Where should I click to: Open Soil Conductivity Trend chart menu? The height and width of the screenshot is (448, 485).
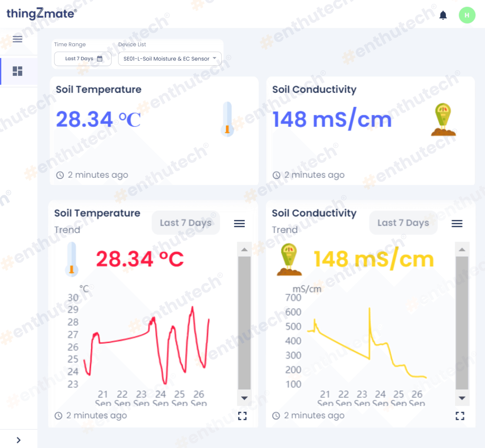(x=457, y=223)
